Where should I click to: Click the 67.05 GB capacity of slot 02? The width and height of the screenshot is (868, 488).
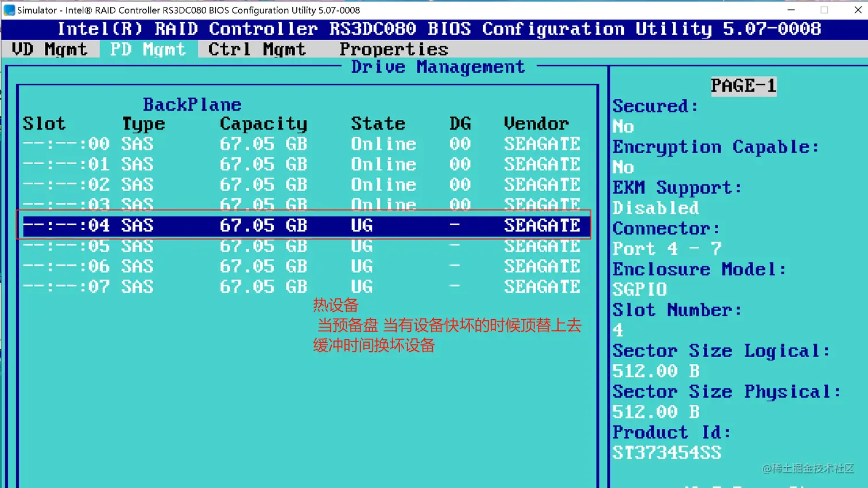(x=263, y=184)
